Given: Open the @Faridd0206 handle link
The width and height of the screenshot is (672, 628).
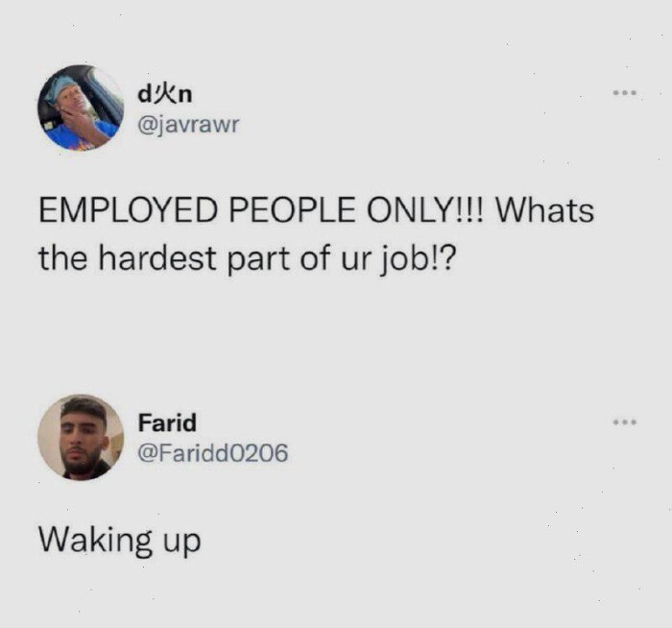Looking at the screenshot, I should pyautogui.click(x=212, y=453).
